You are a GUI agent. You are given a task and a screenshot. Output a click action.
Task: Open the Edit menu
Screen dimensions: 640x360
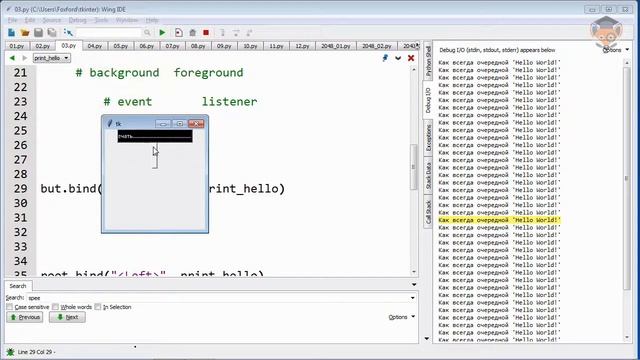[30, 20]
